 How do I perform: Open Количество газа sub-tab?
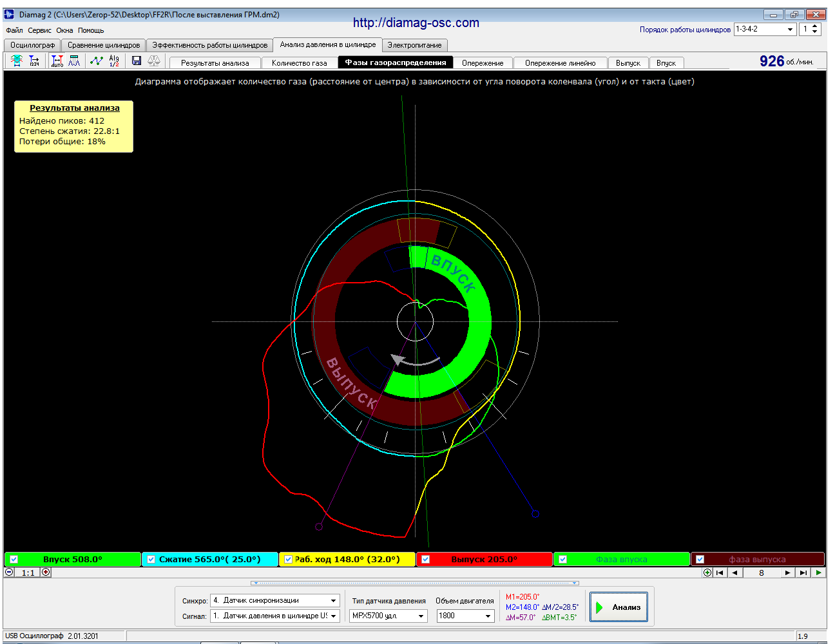point(299,63)
